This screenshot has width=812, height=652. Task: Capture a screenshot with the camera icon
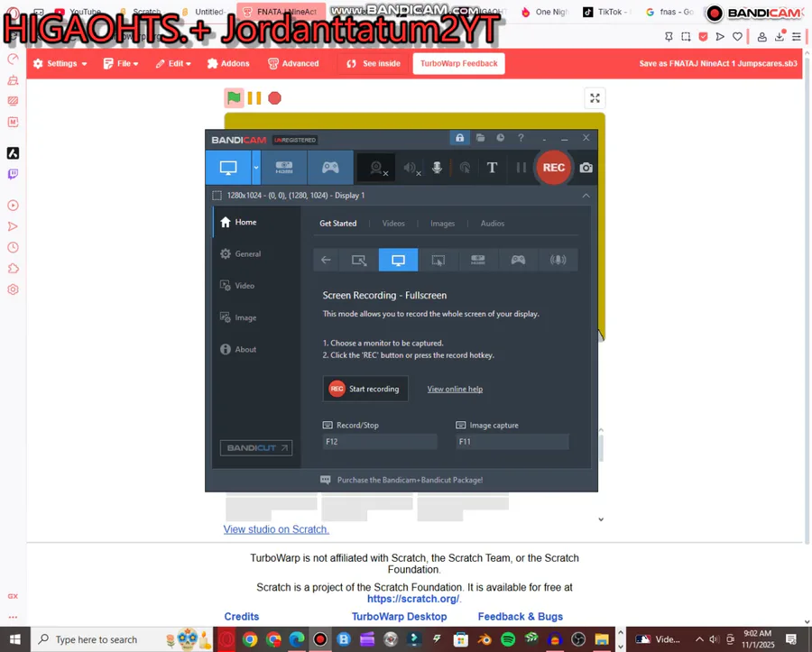point(586,168)
